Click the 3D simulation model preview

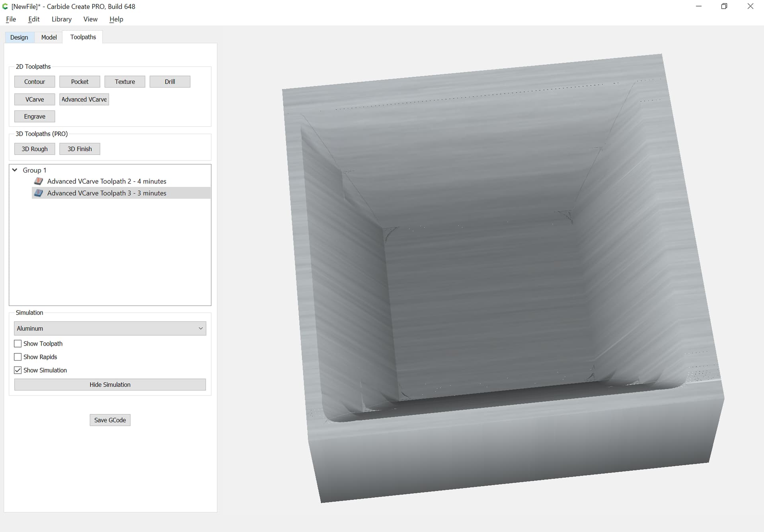[x=503, y=278]
